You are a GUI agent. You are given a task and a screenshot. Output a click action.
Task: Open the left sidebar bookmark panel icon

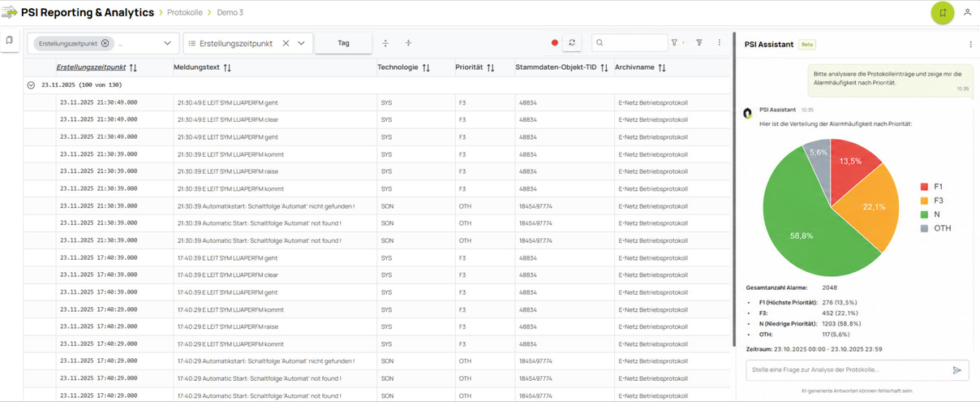coord(10,40)
